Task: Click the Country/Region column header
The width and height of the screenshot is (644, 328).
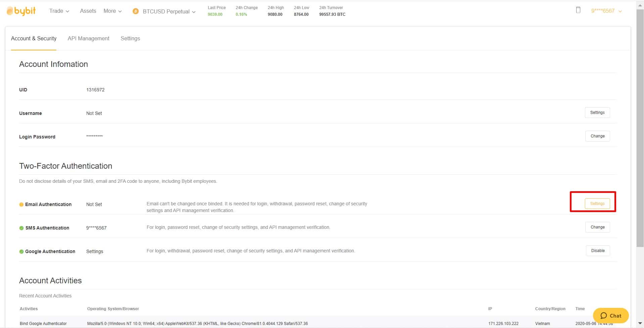Action: tap(550, 309)
